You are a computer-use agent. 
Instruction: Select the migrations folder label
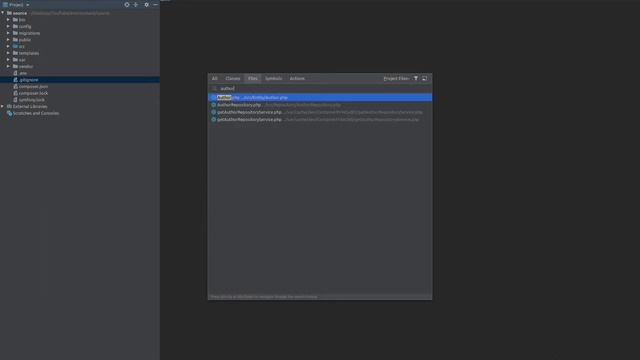tap(29, 33)
